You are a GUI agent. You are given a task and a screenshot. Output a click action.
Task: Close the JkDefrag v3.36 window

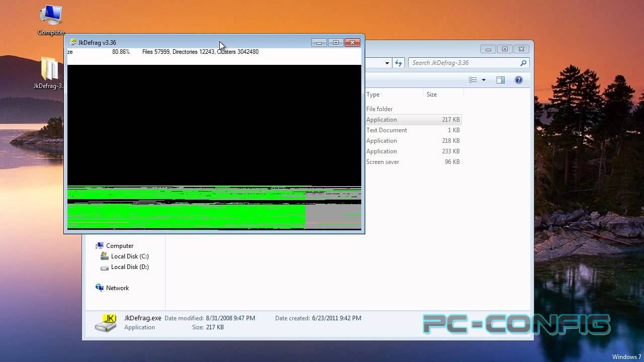click(352, 43)
